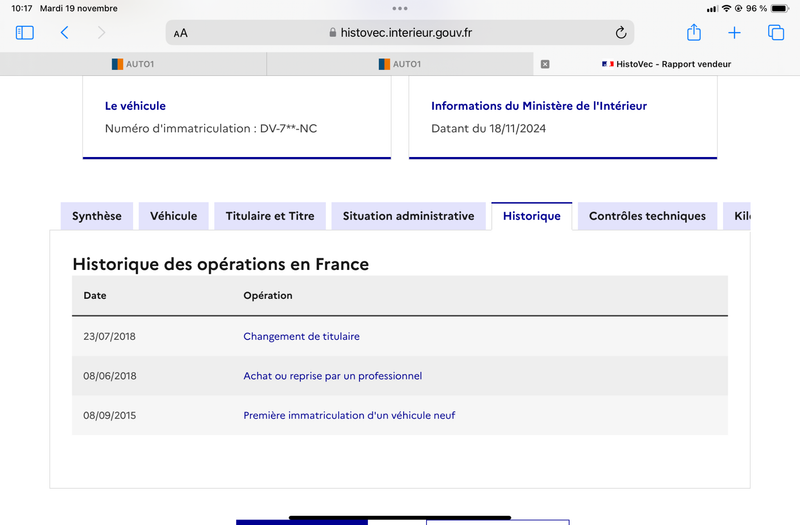Switch to the second AUTO1 tab

pyautogui.click(x=400, y=64)
